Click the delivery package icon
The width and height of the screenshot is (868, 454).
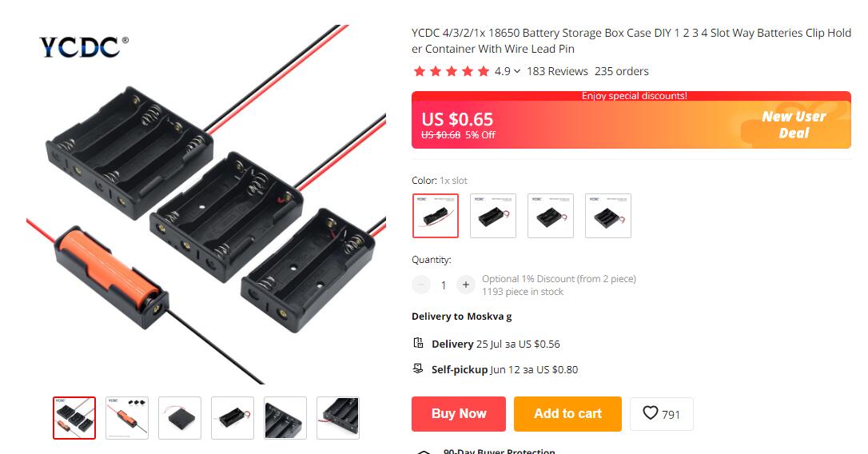419,343
